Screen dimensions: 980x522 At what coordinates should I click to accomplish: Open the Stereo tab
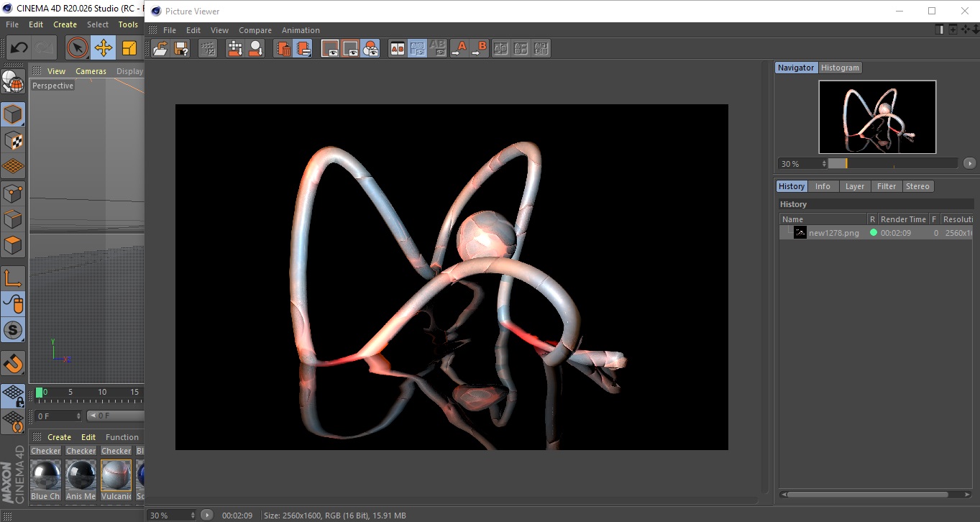coord(917,186)
